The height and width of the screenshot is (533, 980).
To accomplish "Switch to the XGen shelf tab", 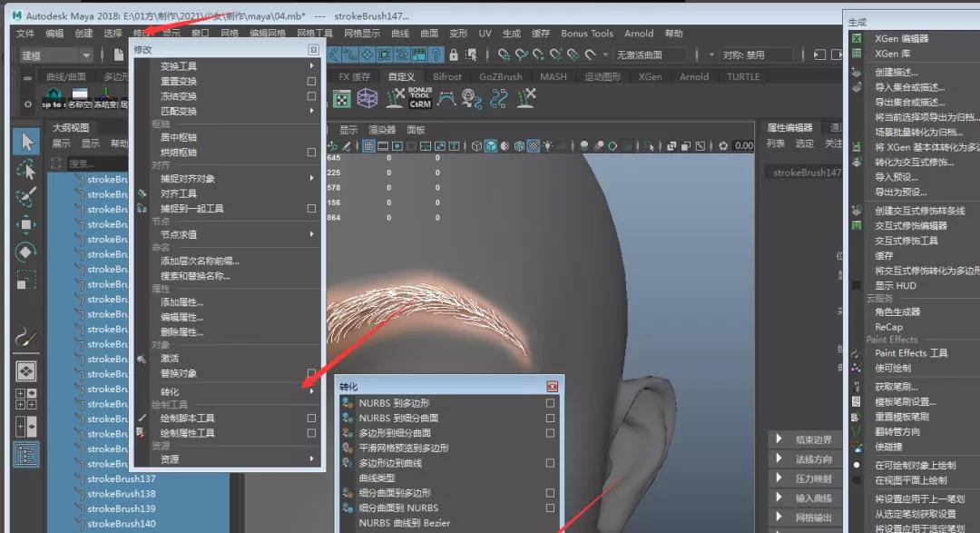I will click(x=650, y=77).
